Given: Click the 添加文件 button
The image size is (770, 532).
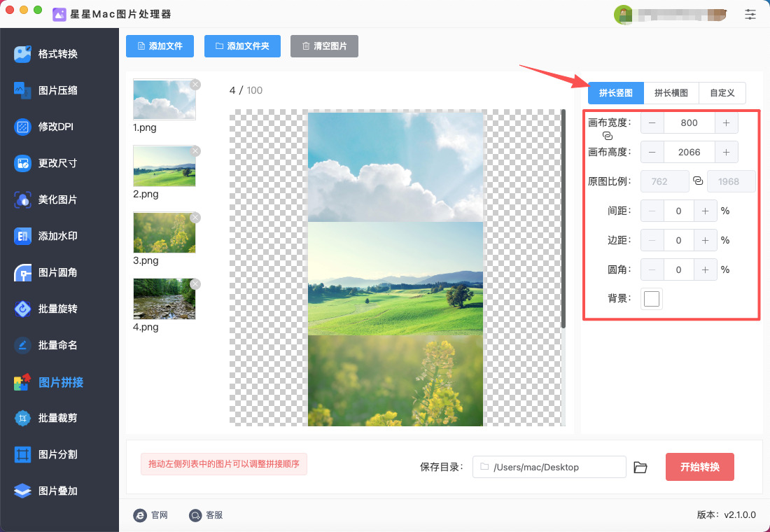Looking at the screenshot, I should [160, 46].
